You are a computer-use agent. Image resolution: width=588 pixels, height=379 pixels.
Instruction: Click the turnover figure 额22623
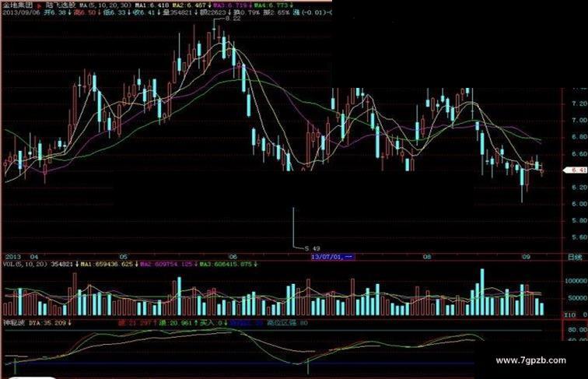(x=212, y=12)
